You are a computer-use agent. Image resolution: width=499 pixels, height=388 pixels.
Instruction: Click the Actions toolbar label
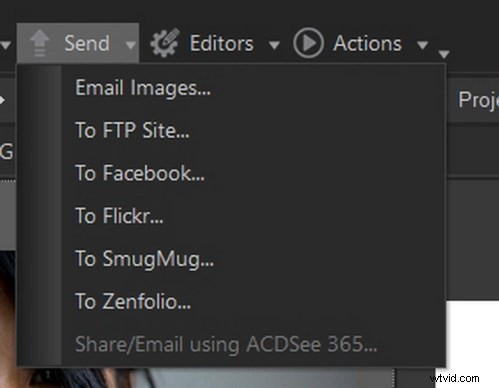367,43
